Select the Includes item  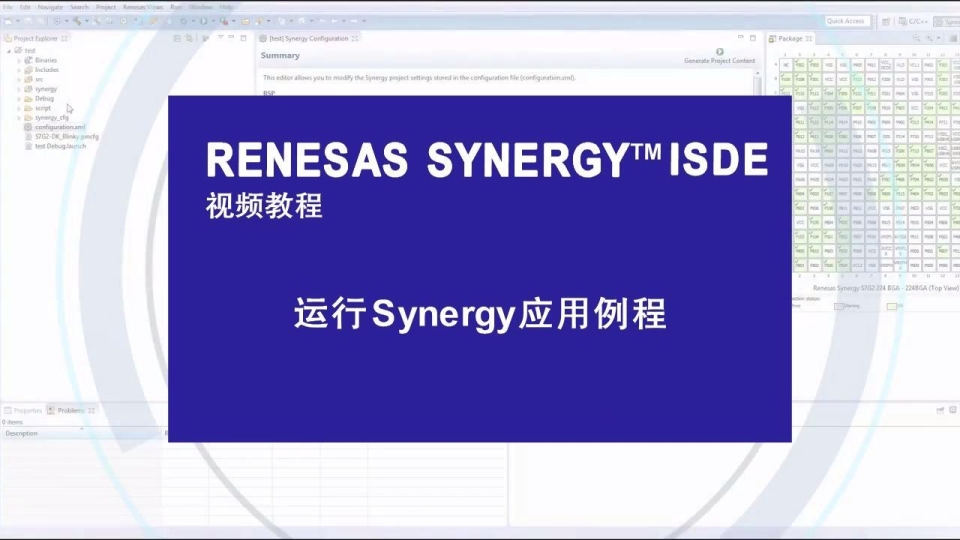click(x=47, y=70)
